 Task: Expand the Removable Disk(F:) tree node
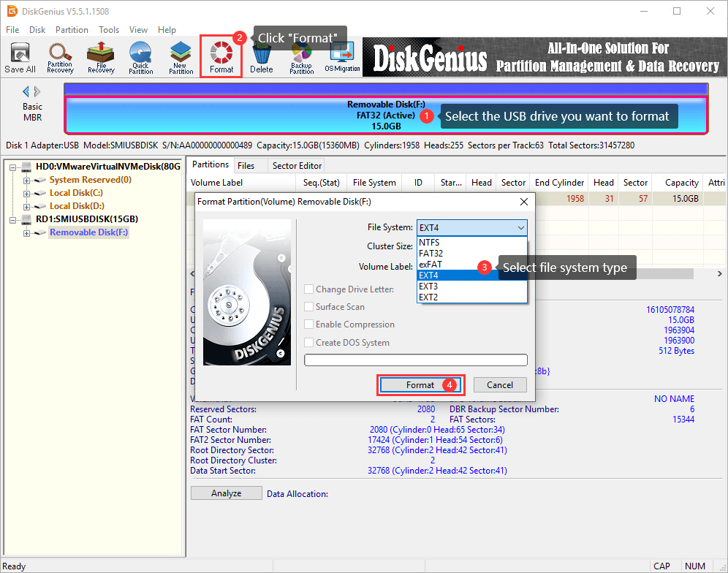(x=26, y=233)
